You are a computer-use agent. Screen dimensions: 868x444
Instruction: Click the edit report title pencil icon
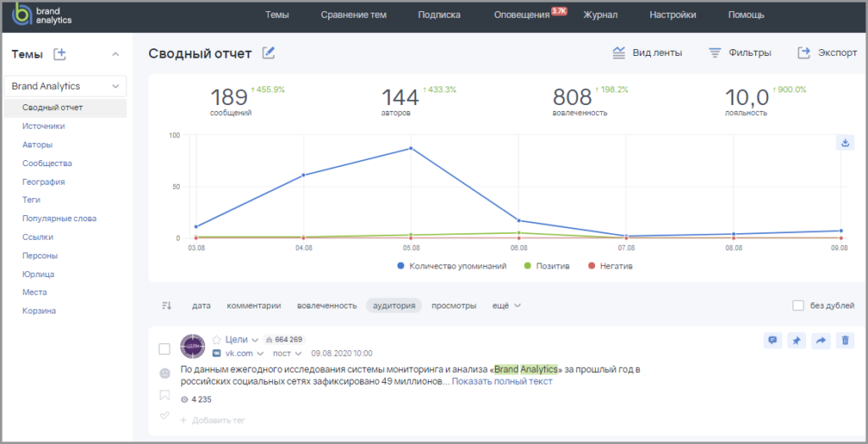tap(269, 53)
